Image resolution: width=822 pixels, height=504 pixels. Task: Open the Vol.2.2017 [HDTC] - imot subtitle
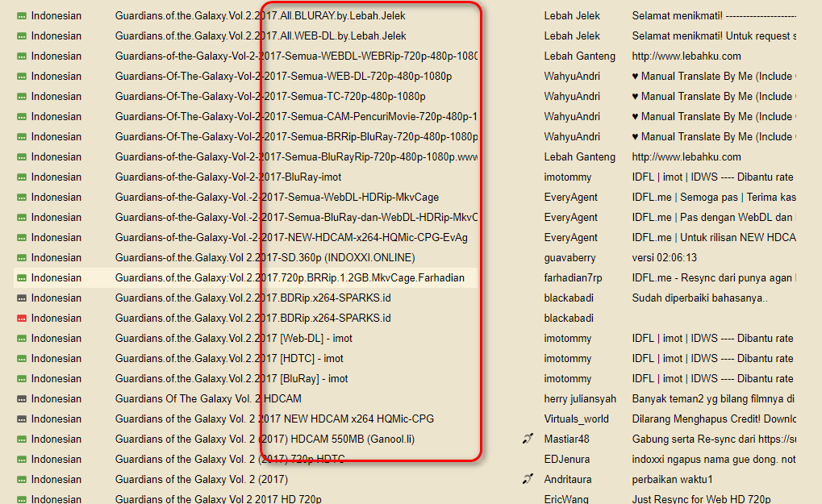pyautogui.click(x=229, y=358)
